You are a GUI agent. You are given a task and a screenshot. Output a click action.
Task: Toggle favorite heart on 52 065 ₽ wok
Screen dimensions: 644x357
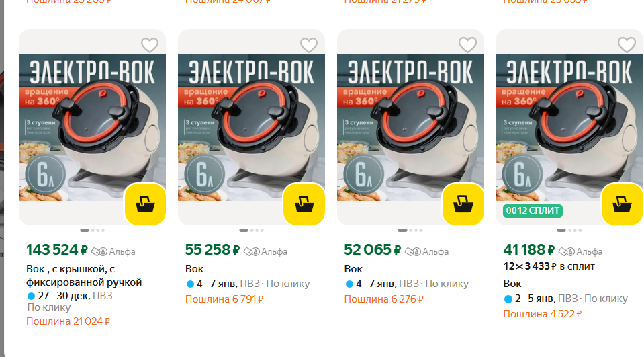coord(467,45)
